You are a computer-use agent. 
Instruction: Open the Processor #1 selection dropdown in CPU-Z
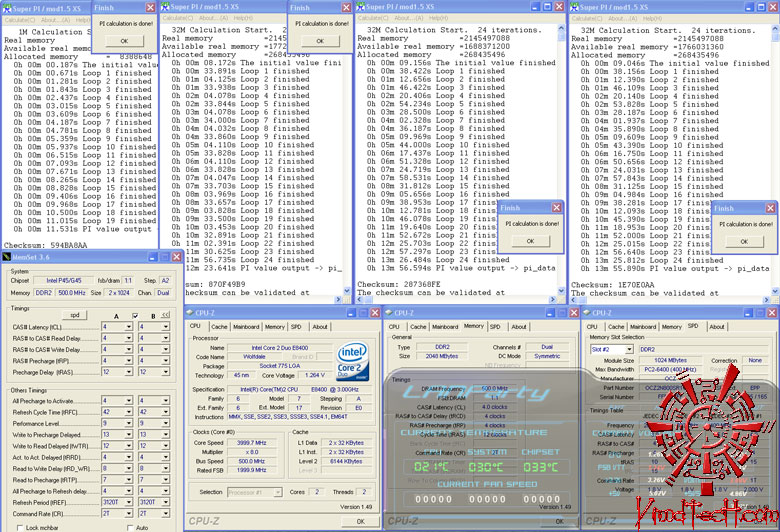pos(278,492)
